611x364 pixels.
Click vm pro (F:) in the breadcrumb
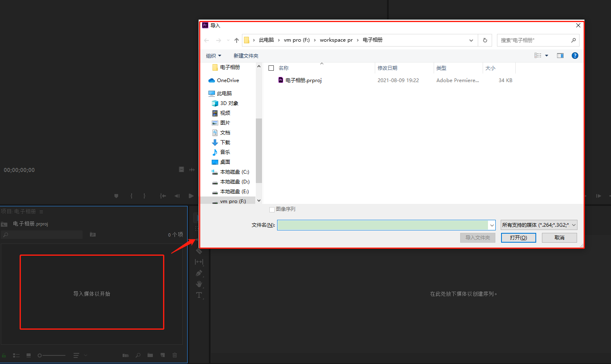[297, 40]
